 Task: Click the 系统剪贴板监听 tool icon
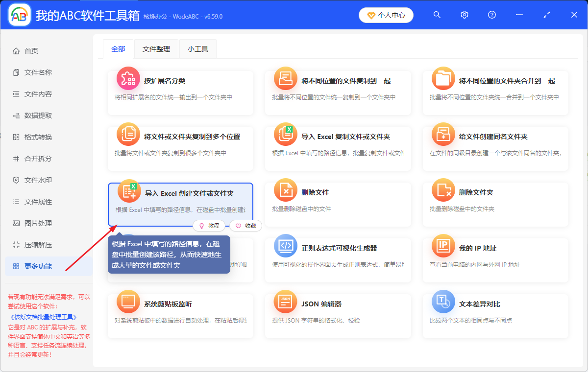point(128,302)
